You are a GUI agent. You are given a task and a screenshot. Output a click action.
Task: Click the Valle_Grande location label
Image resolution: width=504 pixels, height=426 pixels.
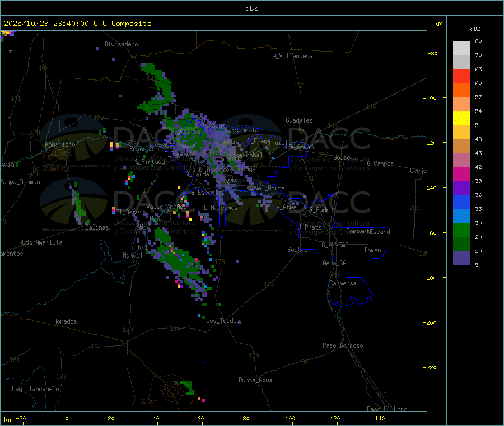(x=166, y=206)
